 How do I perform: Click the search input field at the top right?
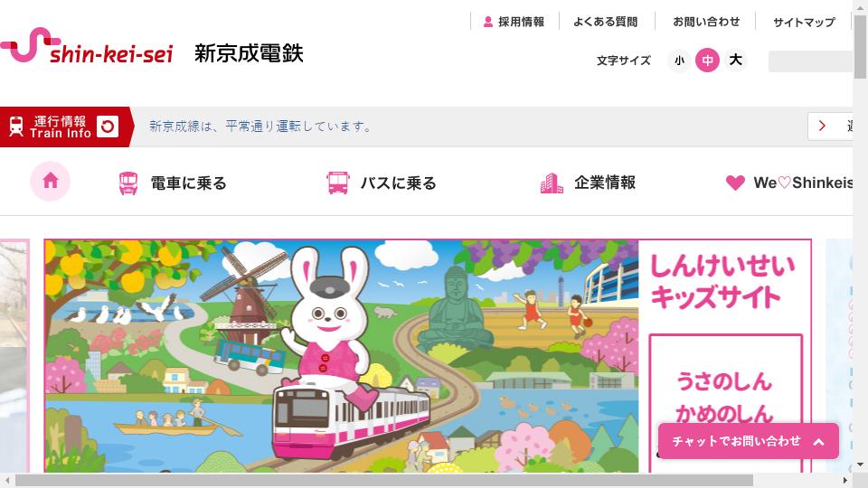(x=810, y=61)
